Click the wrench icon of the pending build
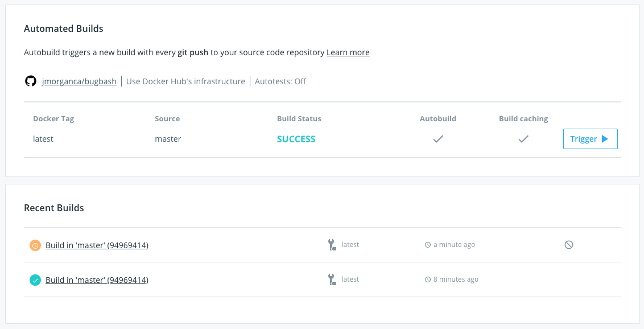The height and width of the screenshot is (329, 644). pos(332,245)
